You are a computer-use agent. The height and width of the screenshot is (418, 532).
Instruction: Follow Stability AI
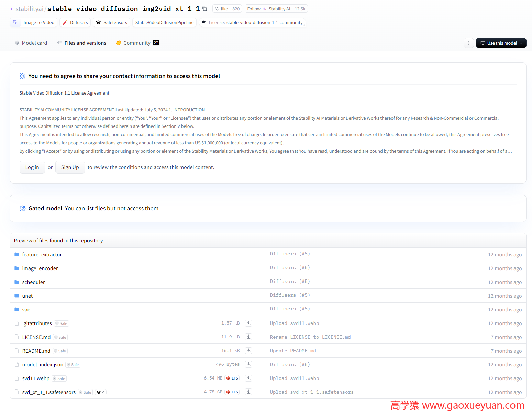254,9
